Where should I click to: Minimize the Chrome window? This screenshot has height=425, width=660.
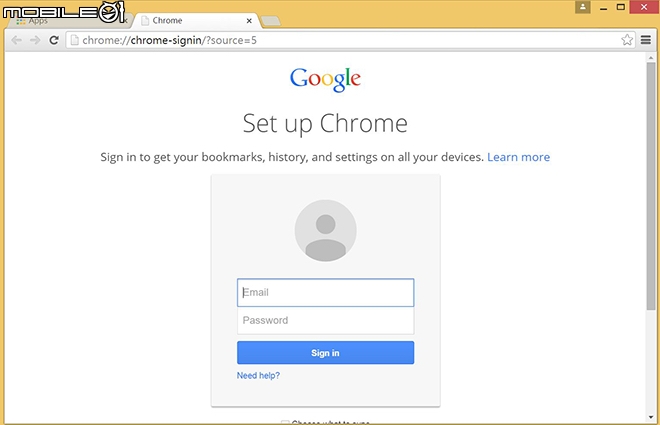[604, 8]
